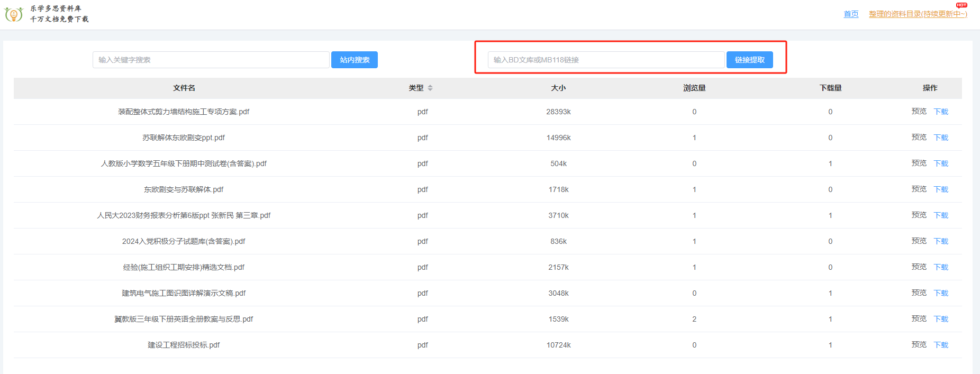
Task: Preview 人教版小学数学五年级 test paper file
Action: click(x=919, y=163)
